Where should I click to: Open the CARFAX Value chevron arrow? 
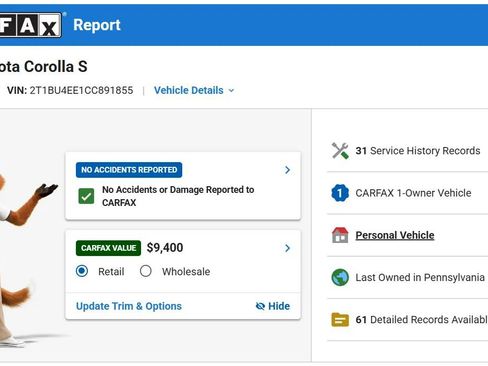(287, 248)
